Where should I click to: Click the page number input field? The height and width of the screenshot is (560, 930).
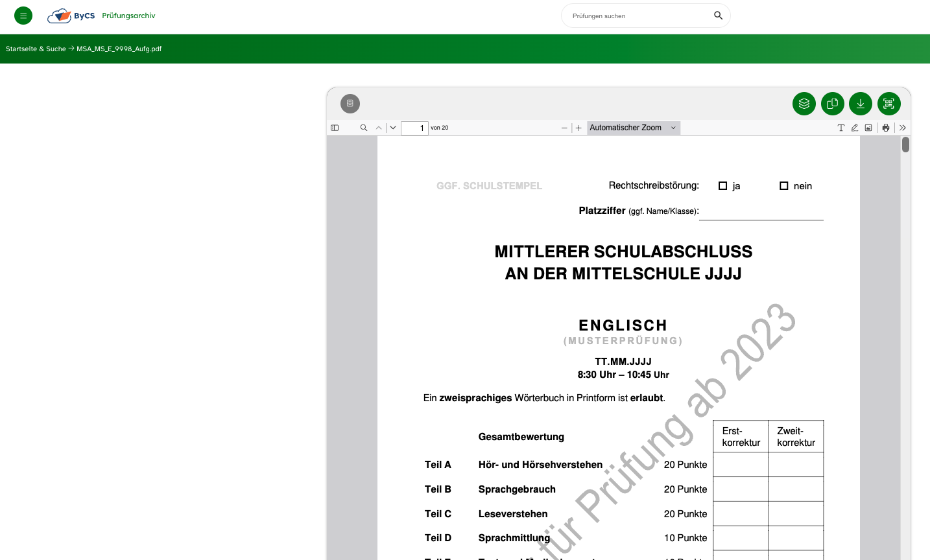(414, 128)
